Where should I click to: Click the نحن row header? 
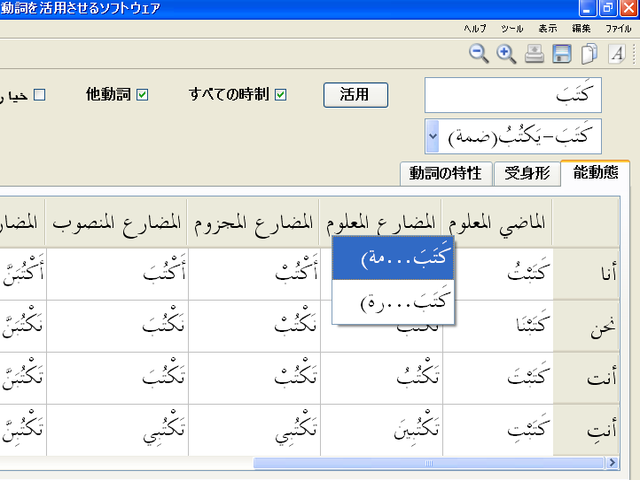[x=587, y=327]
